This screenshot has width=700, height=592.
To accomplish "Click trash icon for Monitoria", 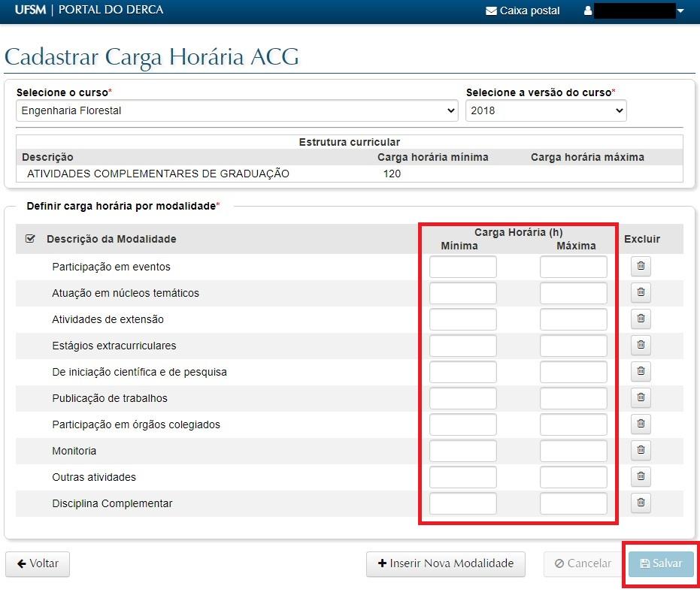I will [x=641, y=451].
